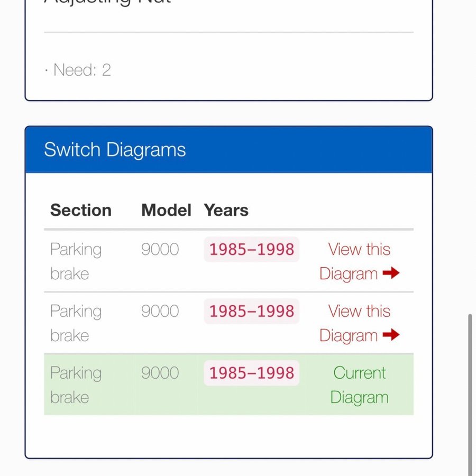Click model "9000" in the second row
The height and width of the screenshot is (476, 476).
pyautogui.click(x=160, y=312)
